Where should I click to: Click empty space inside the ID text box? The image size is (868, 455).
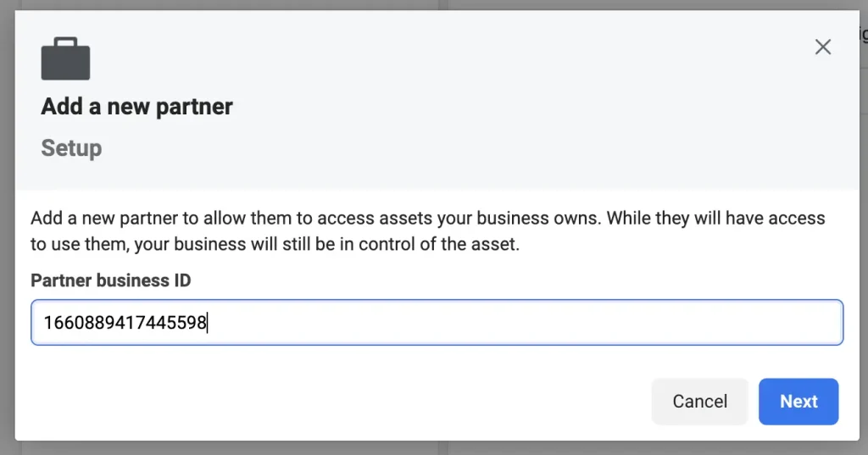click(x=526, y=323)
